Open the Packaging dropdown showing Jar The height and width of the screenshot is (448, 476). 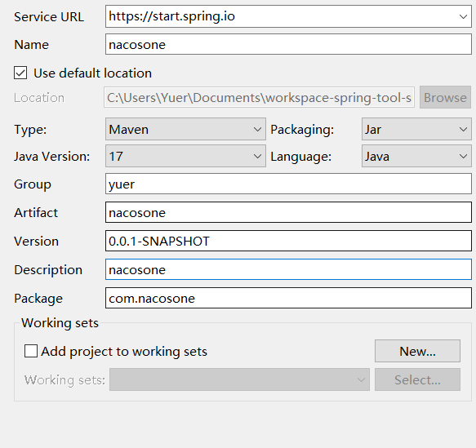(x=416, y=129)
